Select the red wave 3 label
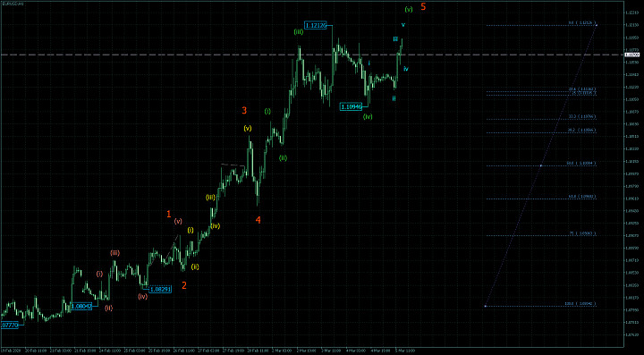This screenshot has width=644, height=355. [244, 110]
